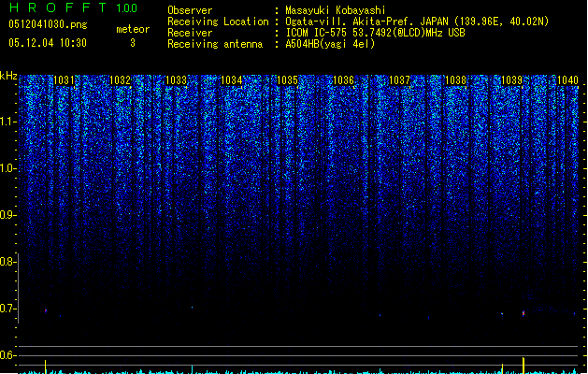Viewport: 588px width, 374px height.
Task: Click the 'meteor' label
Action: 133,29
